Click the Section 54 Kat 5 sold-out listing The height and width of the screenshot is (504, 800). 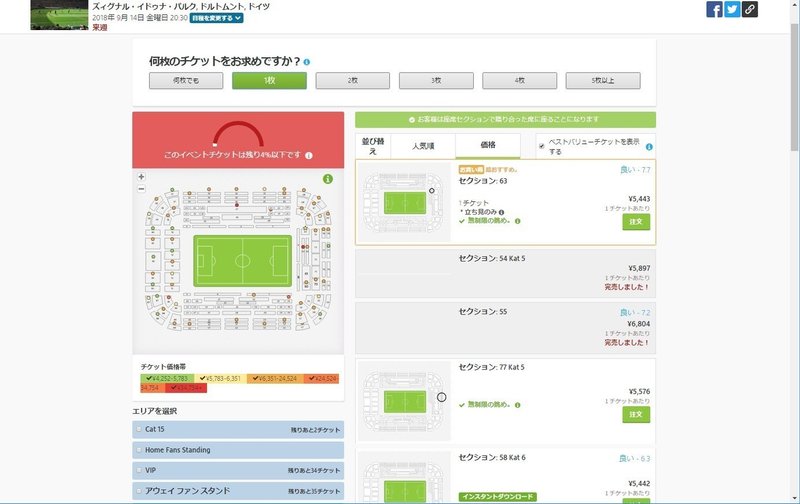[x=505, y=273]
